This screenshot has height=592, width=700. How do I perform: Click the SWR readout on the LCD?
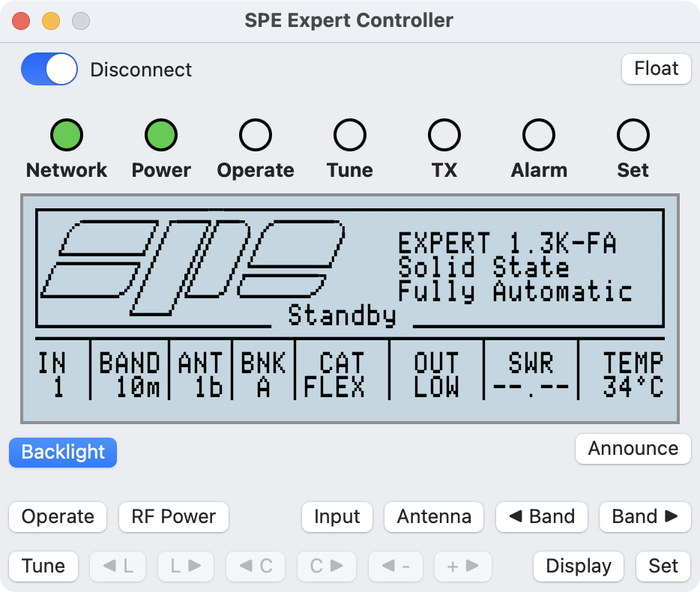[531, 374]
